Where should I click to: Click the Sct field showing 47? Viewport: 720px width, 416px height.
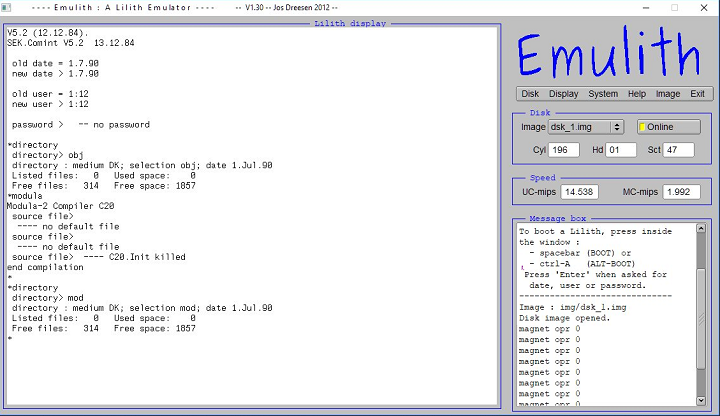[x=679, y=150]
